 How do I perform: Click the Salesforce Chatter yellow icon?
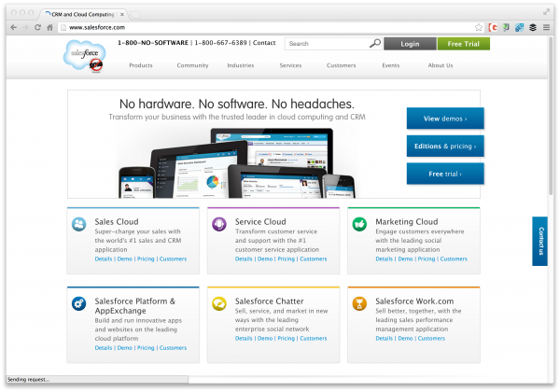219,304
